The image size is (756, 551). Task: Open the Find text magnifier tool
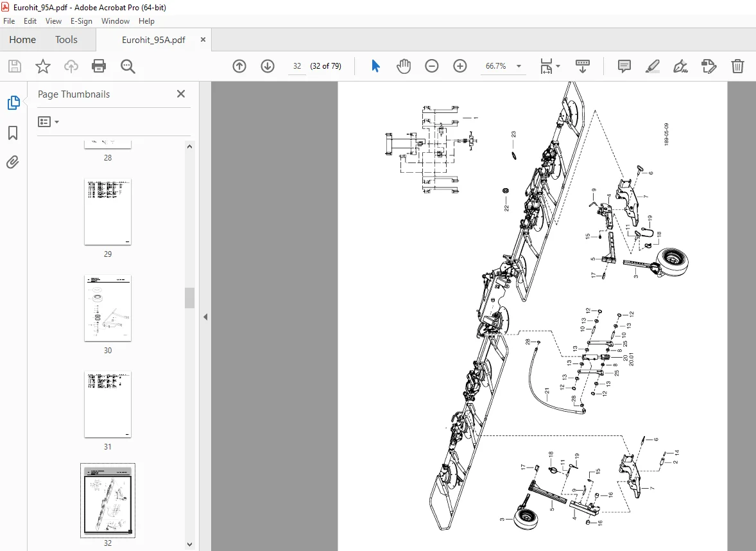(128, 66)
